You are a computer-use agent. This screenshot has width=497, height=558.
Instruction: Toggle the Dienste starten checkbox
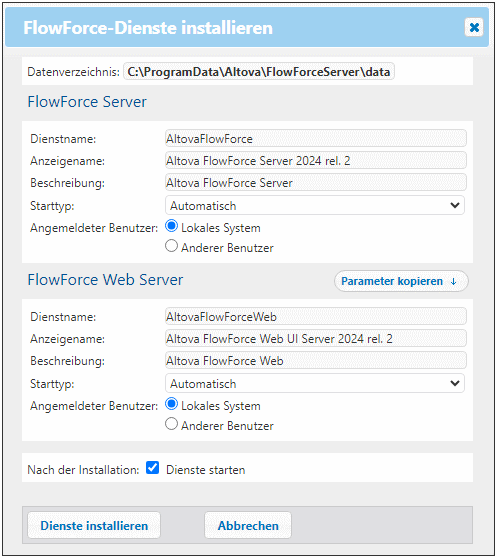coord(153,468)
